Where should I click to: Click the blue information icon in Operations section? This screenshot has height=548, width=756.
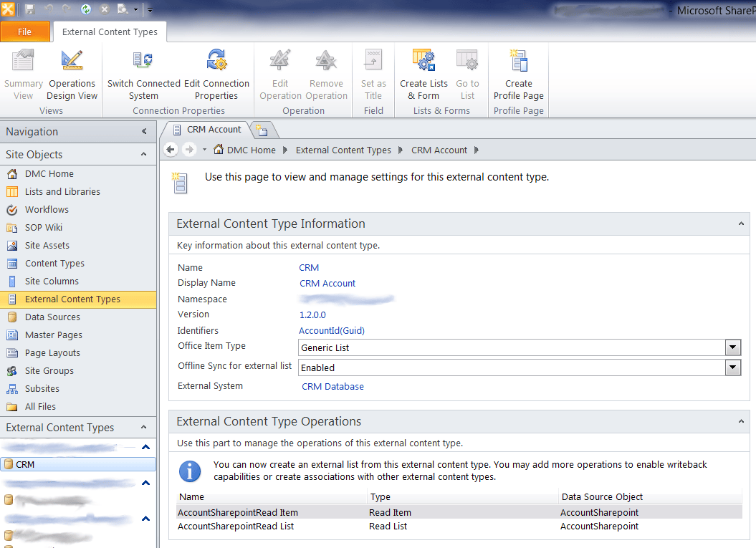(x=190, y=471)
